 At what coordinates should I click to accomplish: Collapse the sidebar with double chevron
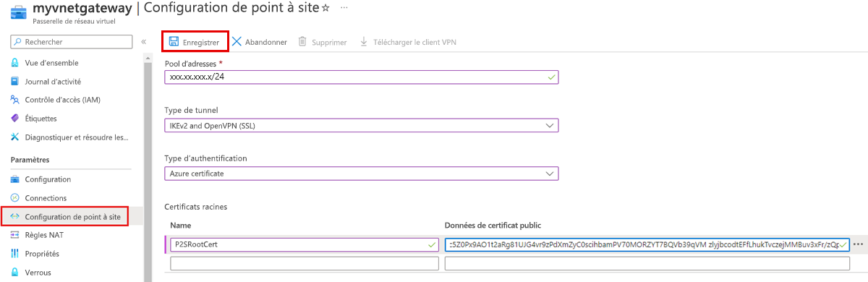[x=144, y=42]
